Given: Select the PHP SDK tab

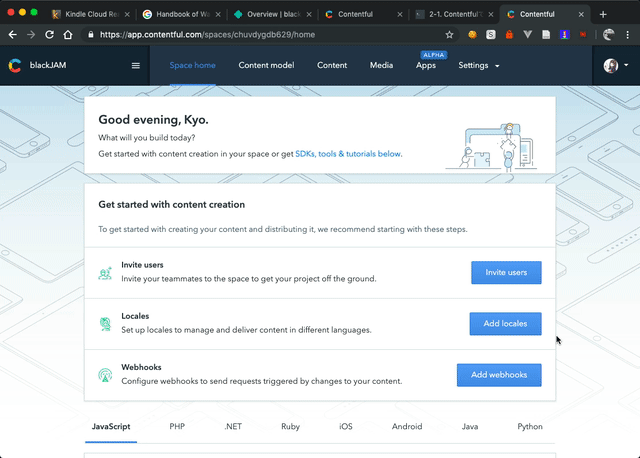Looking at the screenshot, I should (x=177, y=427).
